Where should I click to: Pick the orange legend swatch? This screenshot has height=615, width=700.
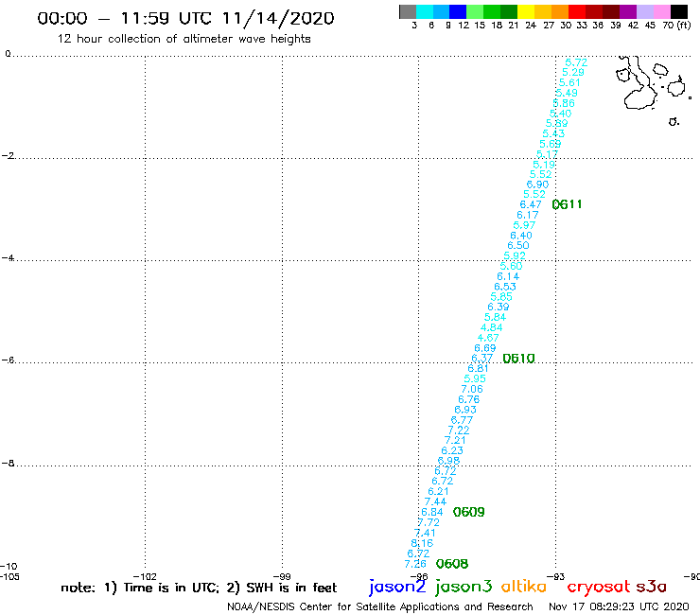click(560, 11)
